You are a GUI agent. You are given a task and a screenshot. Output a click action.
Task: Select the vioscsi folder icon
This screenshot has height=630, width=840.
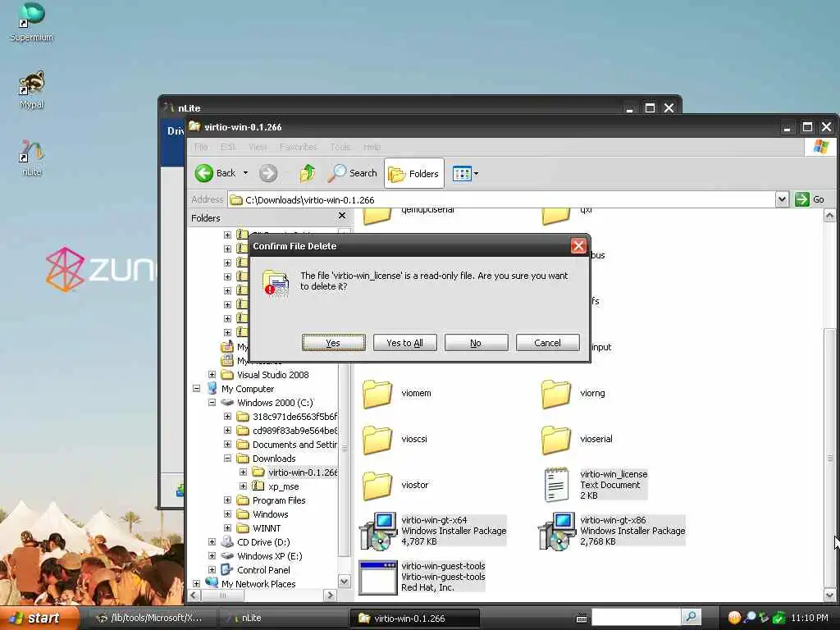point(377,440)
